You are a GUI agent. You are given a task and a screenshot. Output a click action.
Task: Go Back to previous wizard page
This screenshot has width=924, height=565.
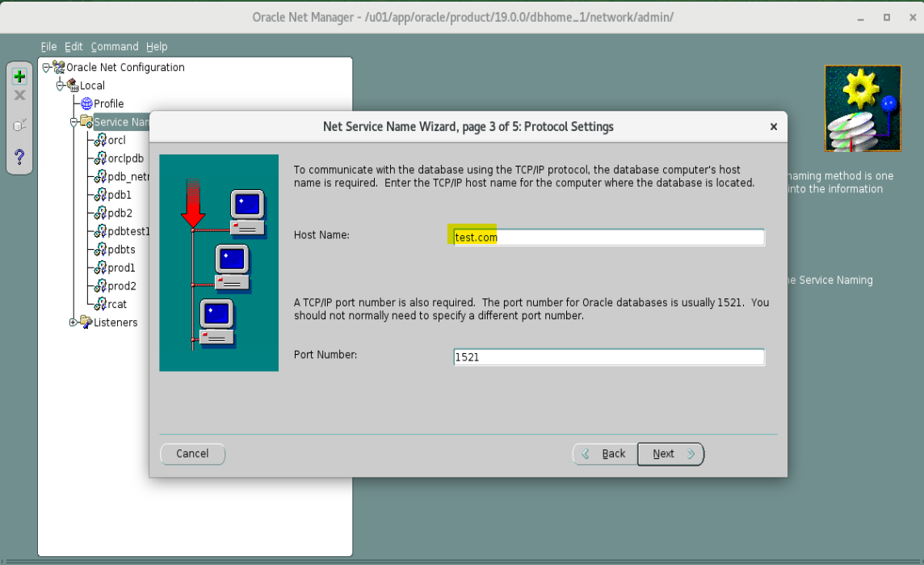pyautogui.click(x=605, y=454)
